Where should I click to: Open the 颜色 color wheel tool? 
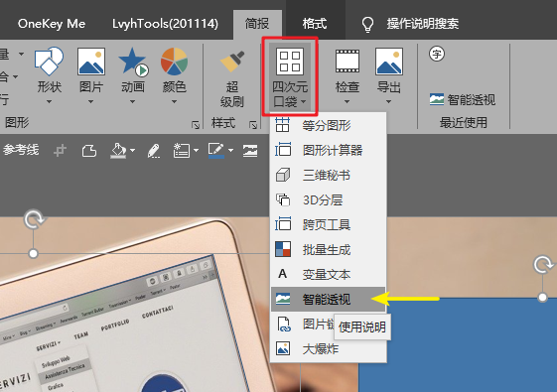coord(174,75)
